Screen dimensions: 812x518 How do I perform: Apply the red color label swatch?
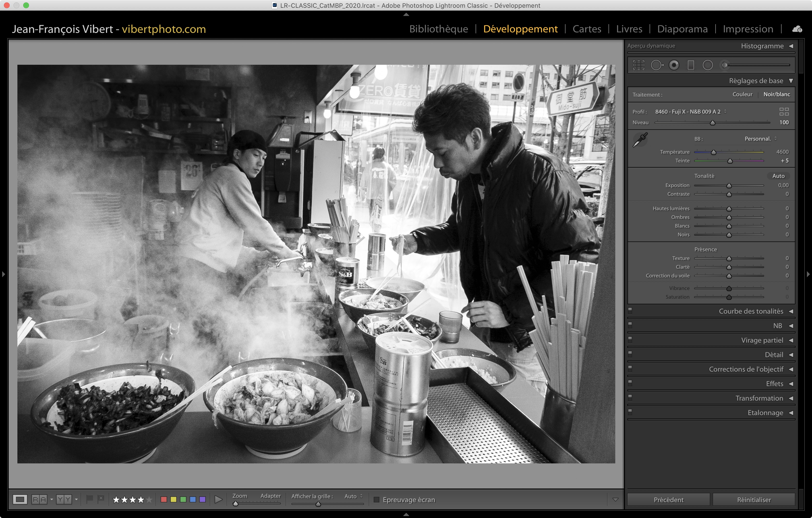point(164,499)
